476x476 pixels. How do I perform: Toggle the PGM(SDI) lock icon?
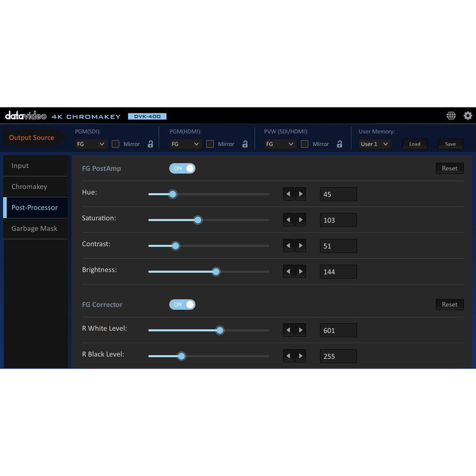tap(150, 144)
